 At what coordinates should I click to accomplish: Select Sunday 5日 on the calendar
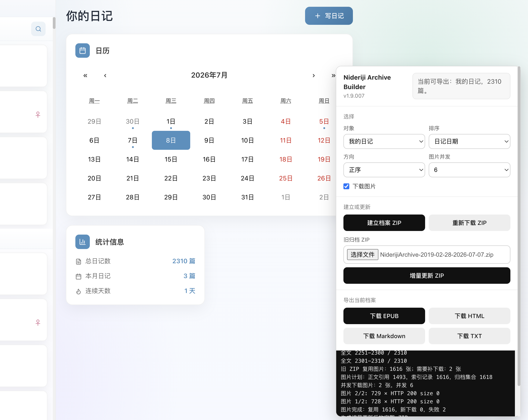[x=324, y=121]
